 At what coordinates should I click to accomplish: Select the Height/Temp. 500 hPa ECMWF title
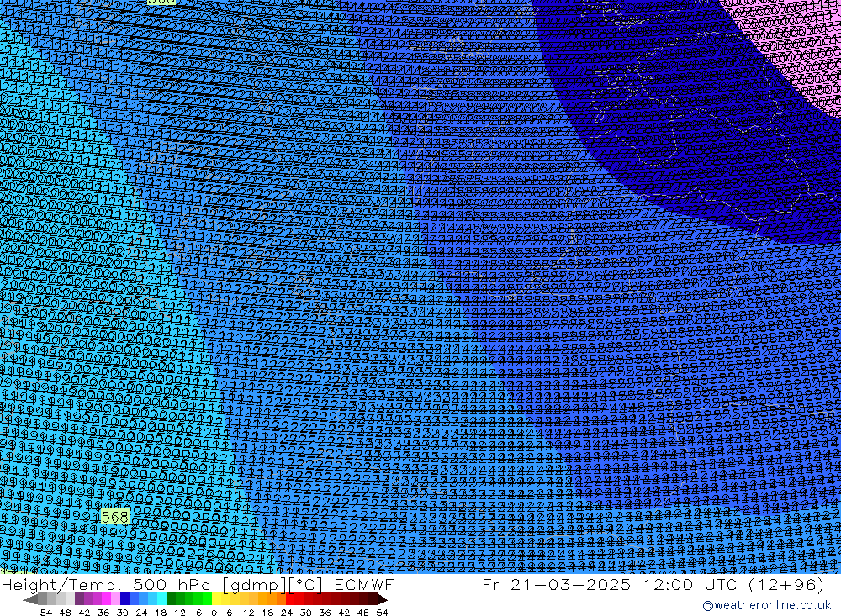pos(198,584)
